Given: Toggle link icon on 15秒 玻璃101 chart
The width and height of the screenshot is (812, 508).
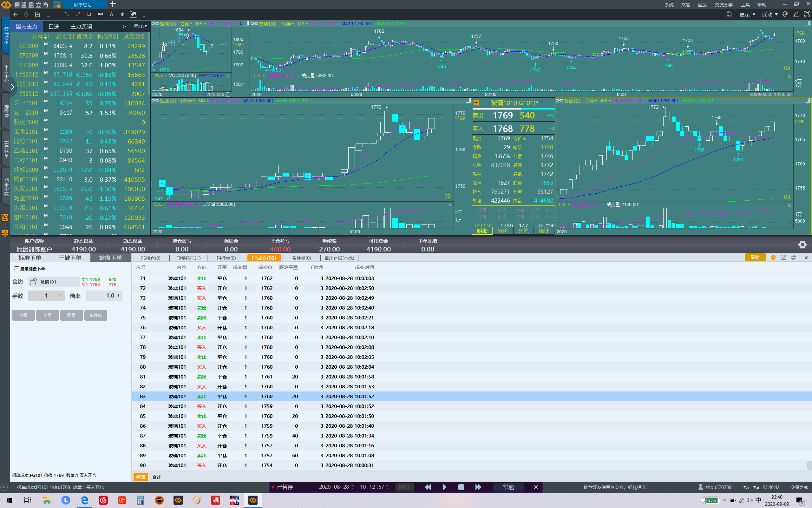Looking at the screenshot, I should click(x=560, y=101).
